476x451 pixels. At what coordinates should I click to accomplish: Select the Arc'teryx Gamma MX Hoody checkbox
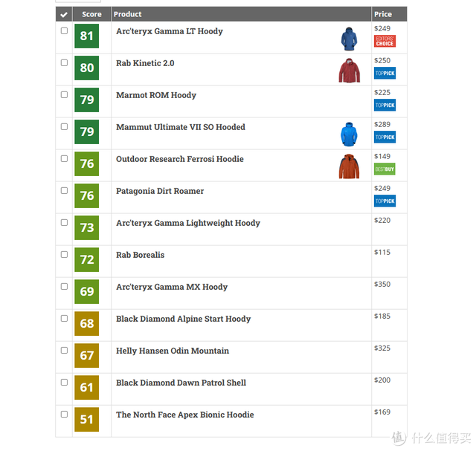click(64, 286)
